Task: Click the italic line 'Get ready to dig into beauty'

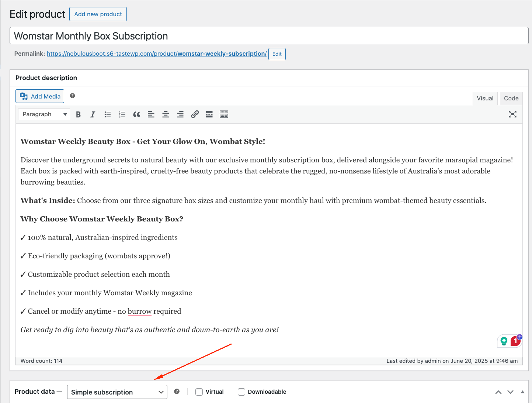Action: (150, 330)
